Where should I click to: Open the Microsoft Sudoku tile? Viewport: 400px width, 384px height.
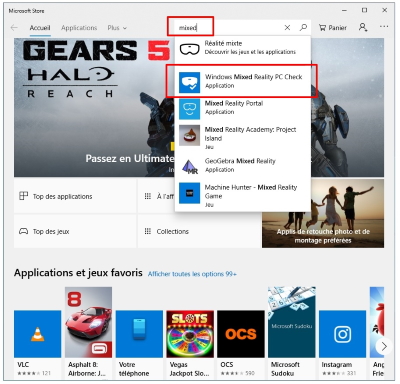point(292,332)
